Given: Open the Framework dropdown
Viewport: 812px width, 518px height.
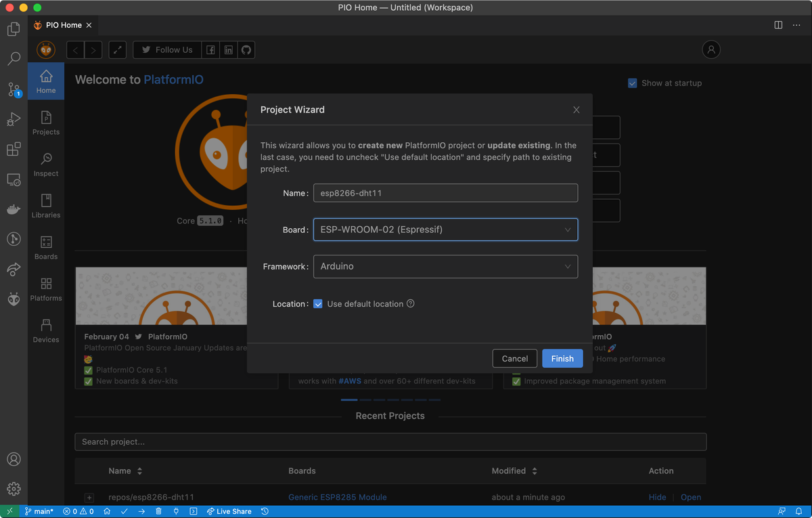Looking at the screenshot, I should (445, 266).
